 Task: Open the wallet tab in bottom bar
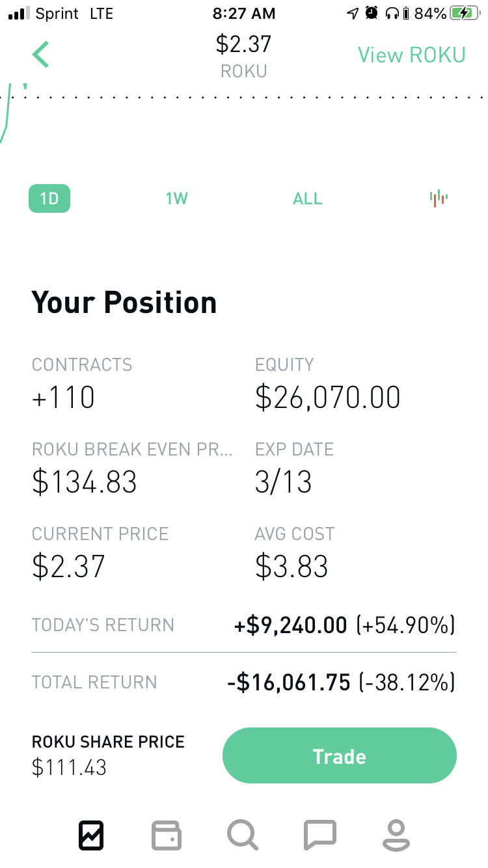tap(167, 835)
